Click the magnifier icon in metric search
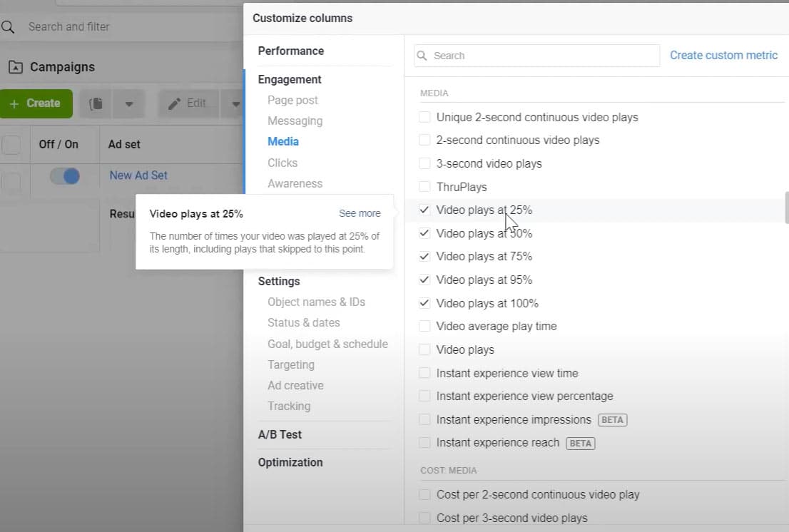 [422, 56]
